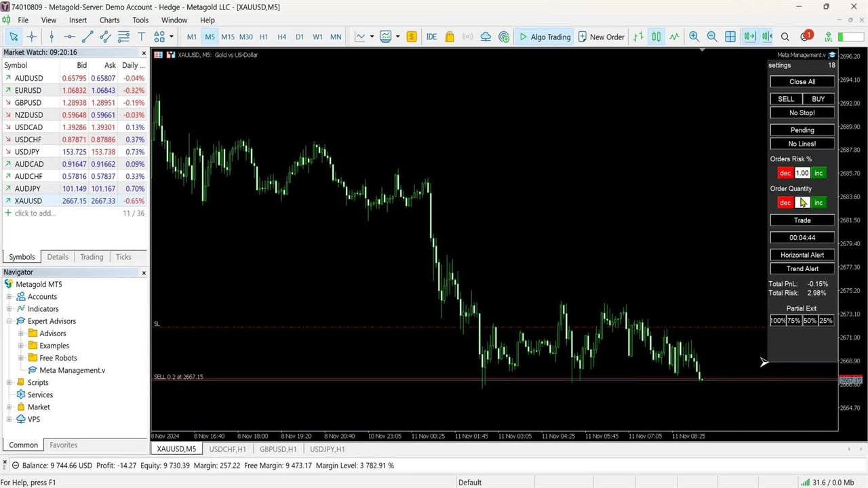
Task: Open the shapes objects dropdown arrow
Action: coord(172,37)
